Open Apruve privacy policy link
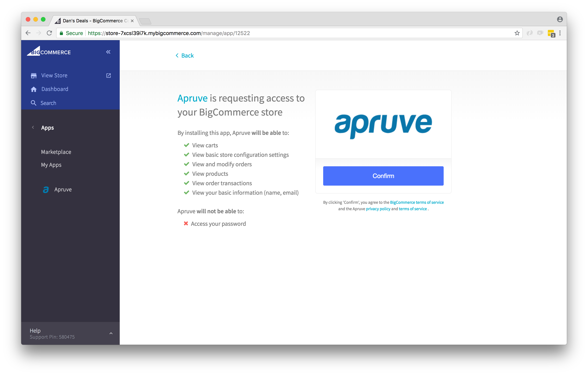 click(x=378, y=209)
